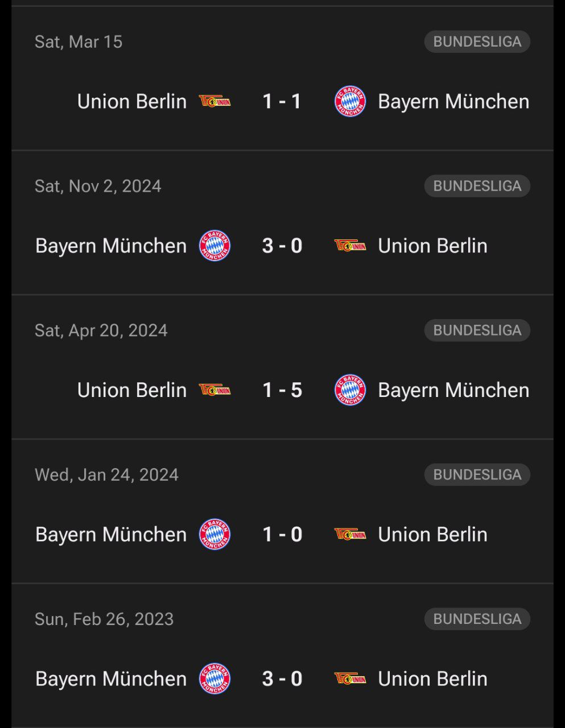Viewport: 565px width, 728px height.
Task: Click Bayern München crest in Mar 15 match
Action: click(350, 101)
